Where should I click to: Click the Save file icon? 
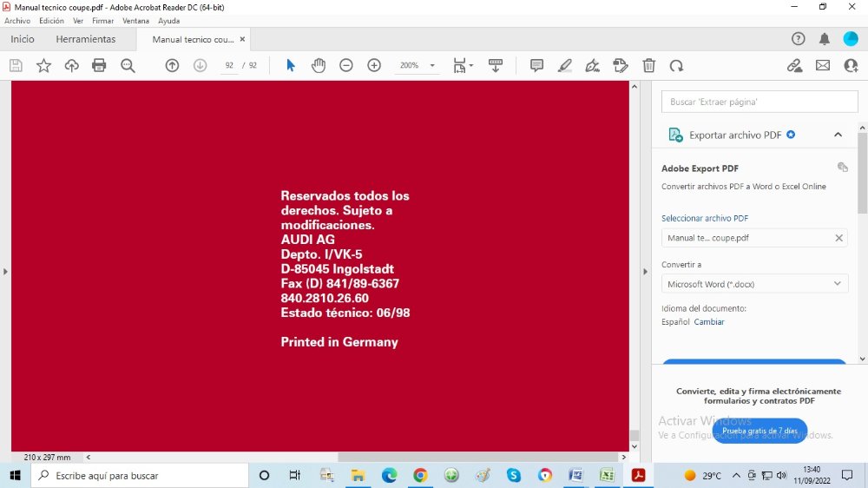tap(16, 65)
